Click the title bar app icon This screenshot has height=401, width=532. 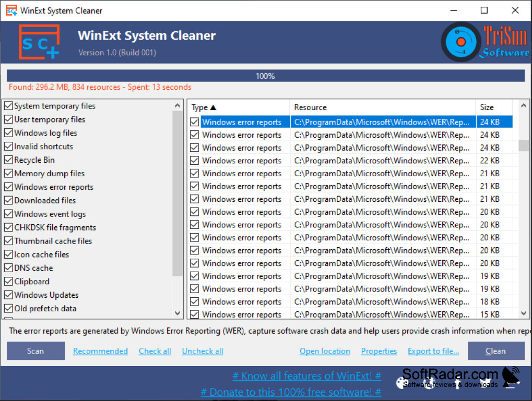point(11,10)
